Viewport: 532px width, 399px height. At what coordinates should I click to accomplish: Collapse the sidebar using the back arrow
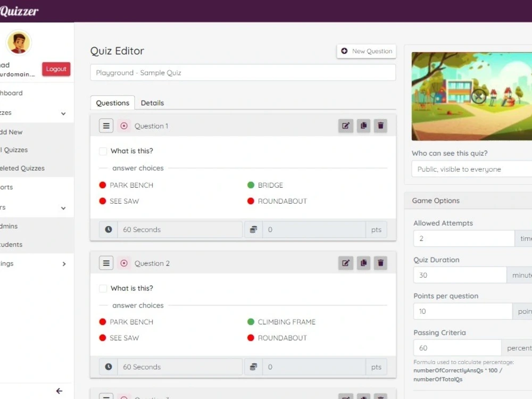coord(59,390)
